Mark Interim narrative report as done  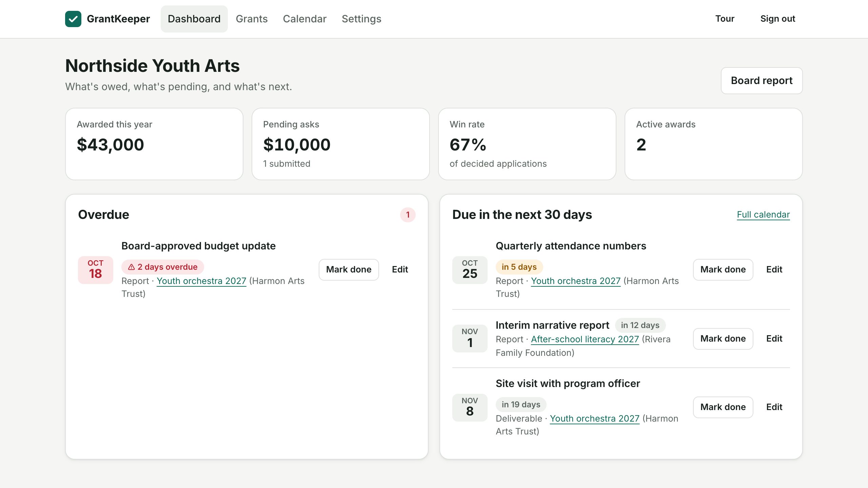click(x=723, y=339)
